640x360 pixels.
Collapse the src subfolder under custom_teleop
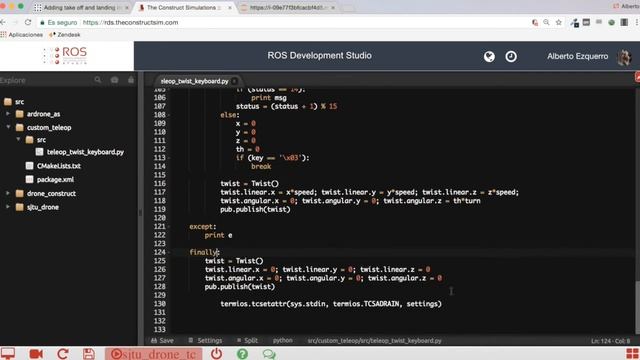click(x=18, y=140)
